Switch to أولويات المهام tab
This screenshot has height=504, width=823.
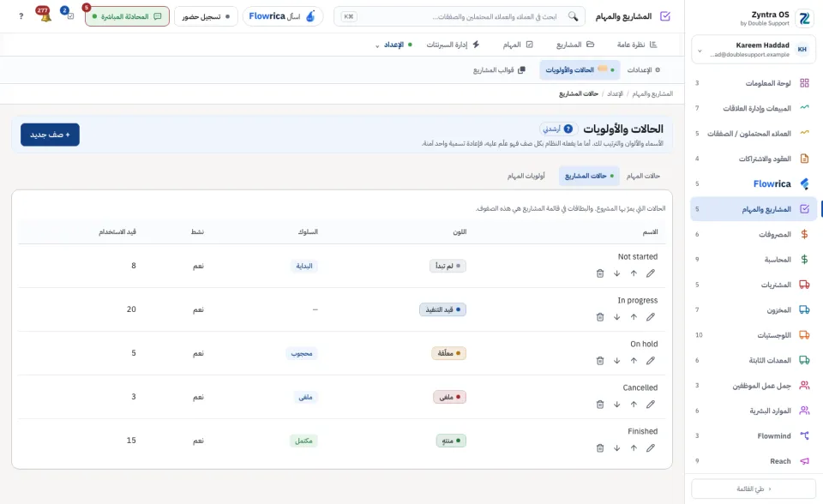click(526, 176)
